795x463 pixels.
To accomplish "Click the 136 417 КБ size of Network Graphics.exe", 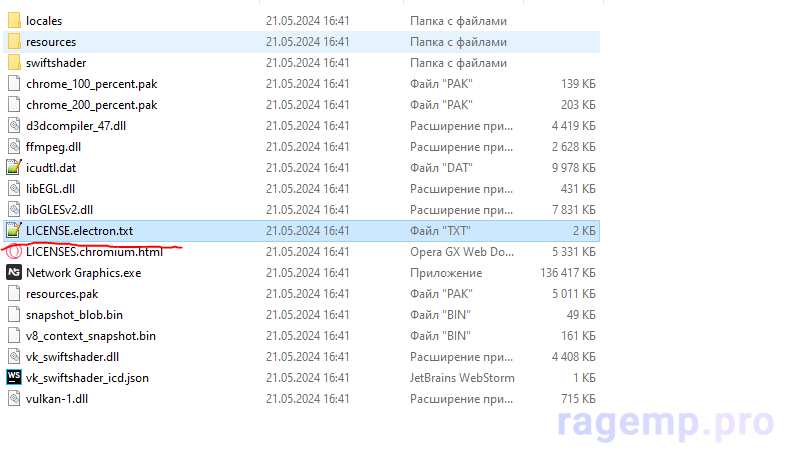I will point(566,272).
